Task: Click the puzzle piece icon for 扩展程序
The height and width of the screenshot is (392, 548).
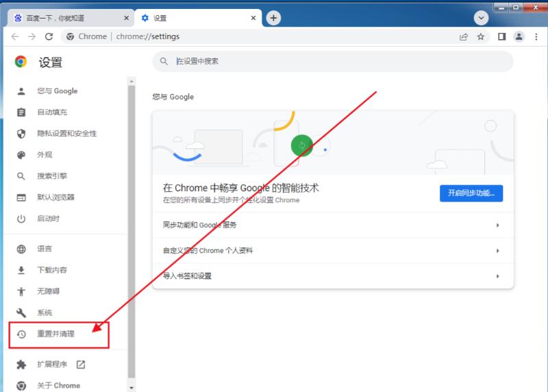Action: point(21,365)
